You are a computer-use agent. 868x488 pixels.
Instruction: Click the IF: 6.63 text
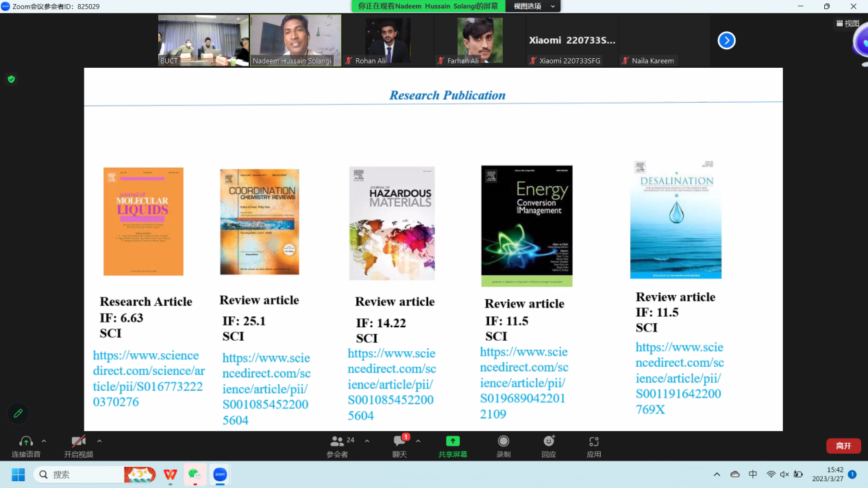tap(121, 318)
